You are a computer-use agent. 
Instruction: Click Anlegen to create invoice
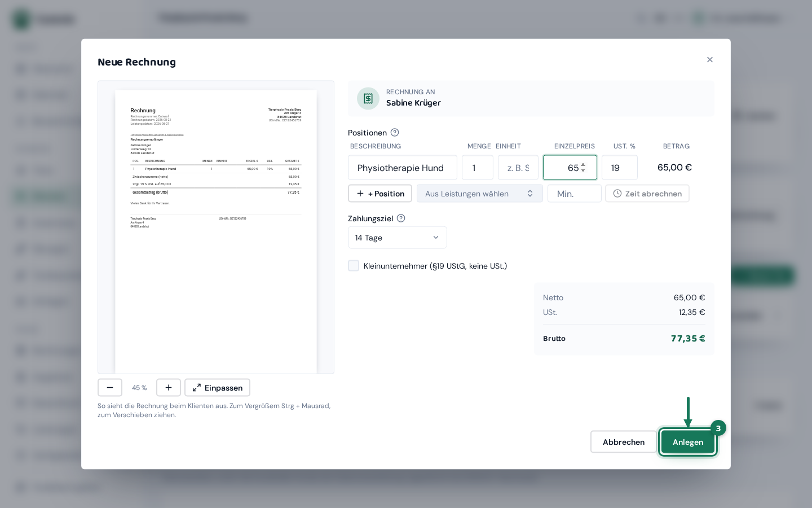(x=688, y=442)
